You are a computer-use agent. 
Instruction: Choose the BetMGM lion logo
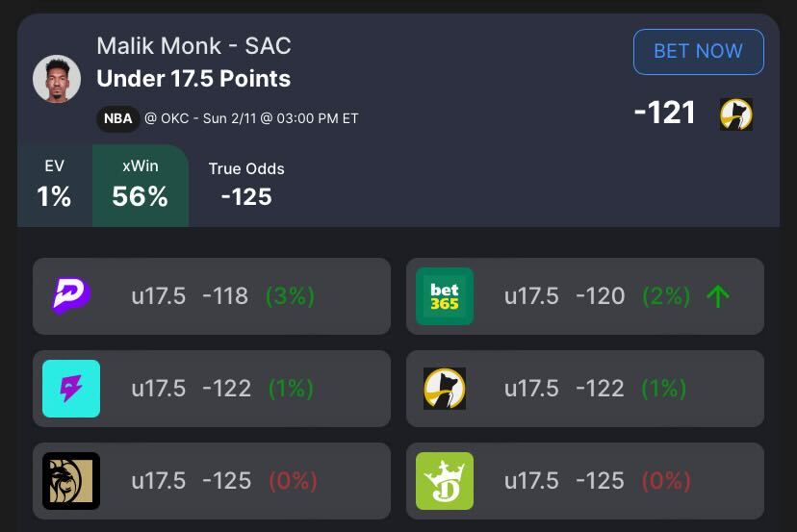(x=71, y=481)
